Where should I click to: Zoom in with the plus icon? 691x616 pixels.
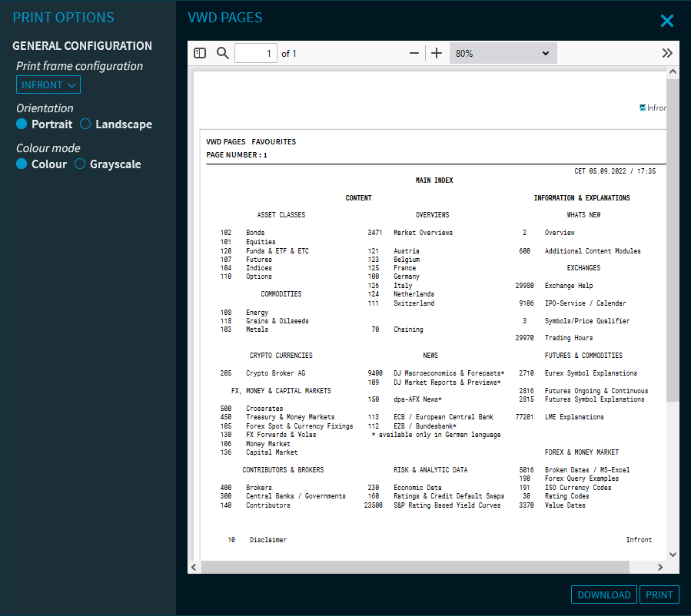(437, 53)
